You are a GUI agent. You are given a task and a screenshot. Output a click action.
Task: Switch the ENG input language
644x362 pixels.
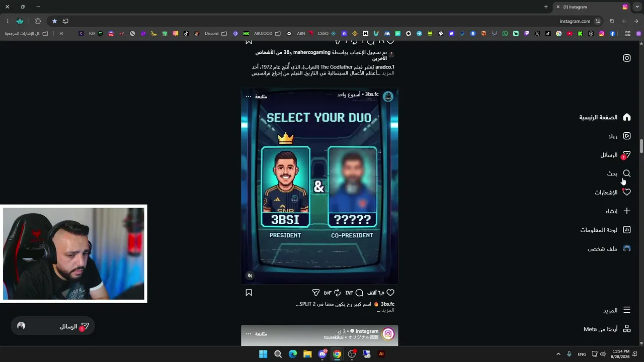click(582, 354)
